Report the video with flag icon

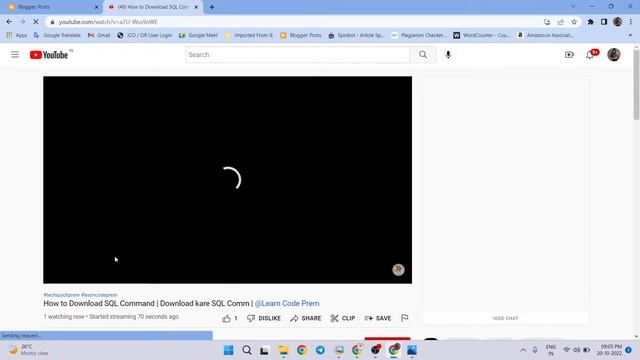[x=404, y=318]
